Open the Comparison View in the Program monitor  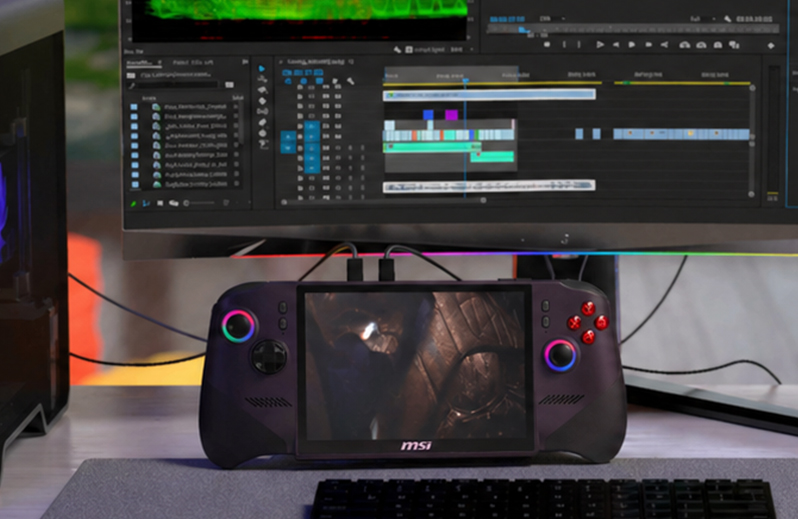734,45
